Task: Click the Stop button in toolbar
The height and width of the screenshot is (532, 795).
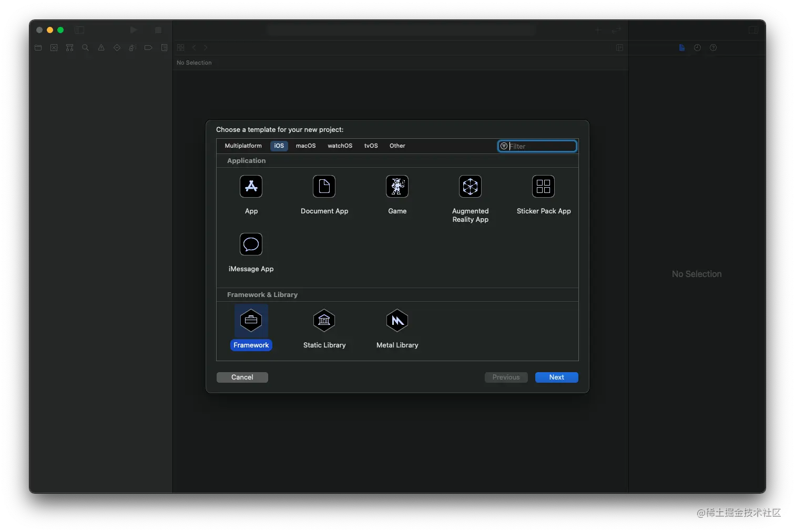Action: pyautogui.click(x=158, y=30)
